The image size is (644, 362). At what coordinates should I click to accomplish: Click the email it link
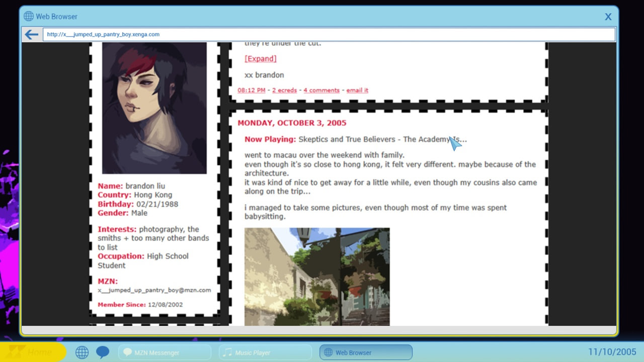click(357, 90)
